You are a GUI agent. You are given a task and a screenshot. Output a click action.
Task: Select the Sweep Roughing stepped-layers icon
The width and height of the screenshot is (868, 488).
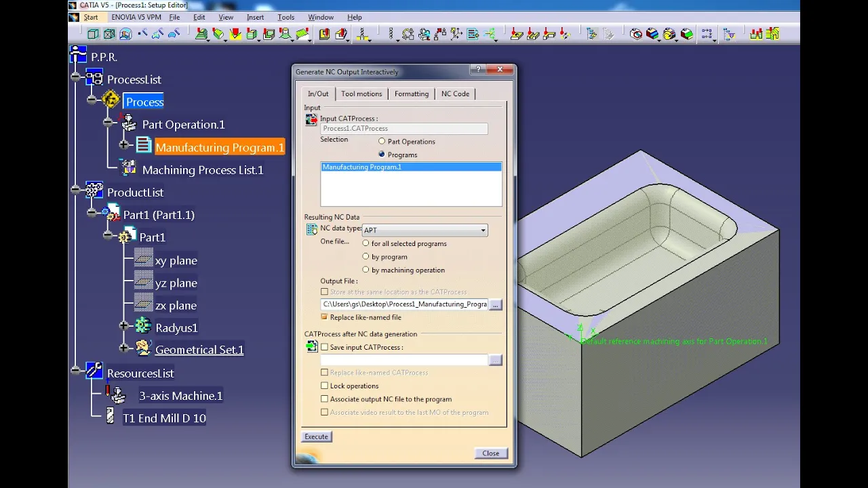click(x=202, y=34)
